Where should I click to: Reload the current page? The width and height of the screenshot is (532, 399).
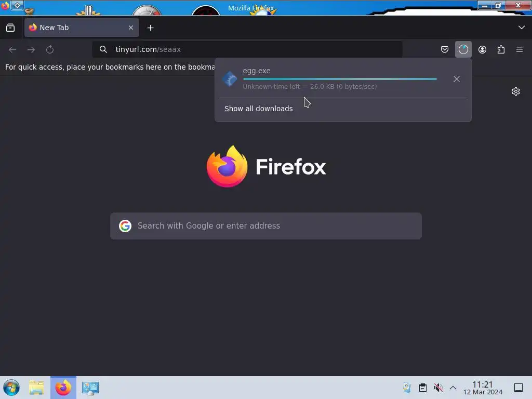tap(50, 49)
